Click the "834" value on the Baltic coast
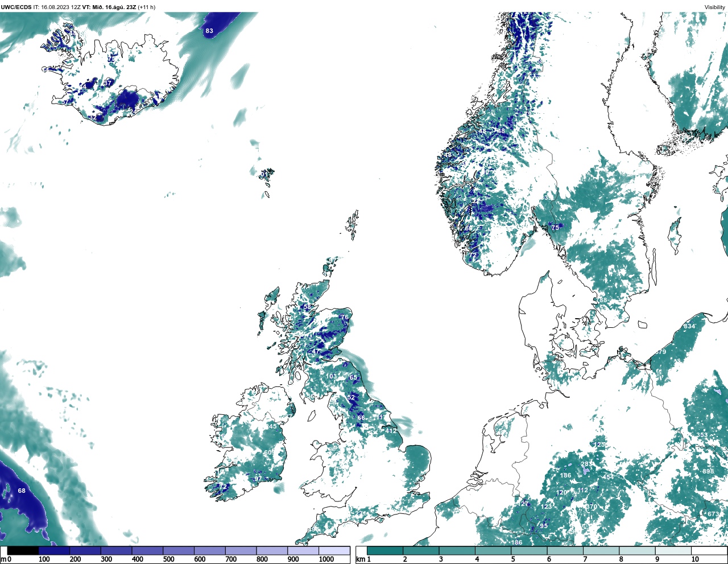The image size is (728, 564). pyautogui.click(x=689, y=327)
